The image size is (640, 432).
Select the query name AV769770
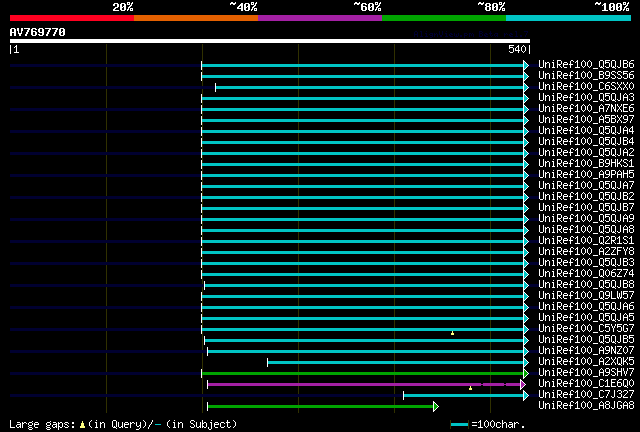point(38,32)
